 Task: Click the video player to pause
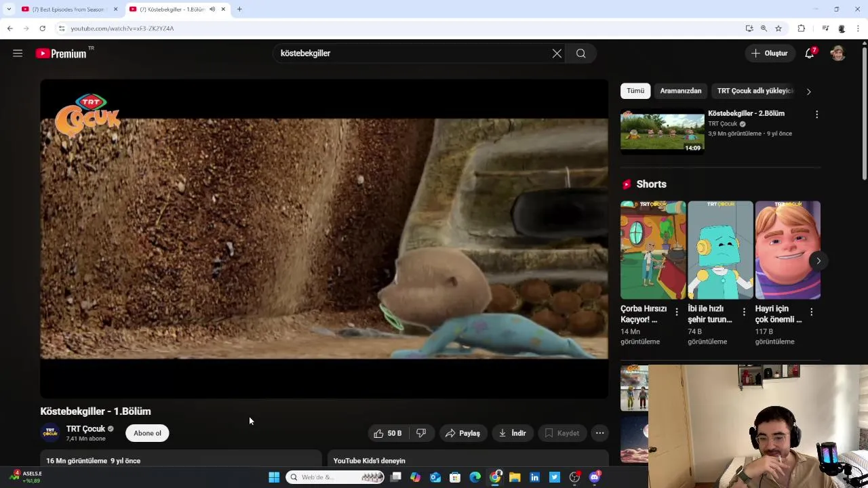coord(324,239)
